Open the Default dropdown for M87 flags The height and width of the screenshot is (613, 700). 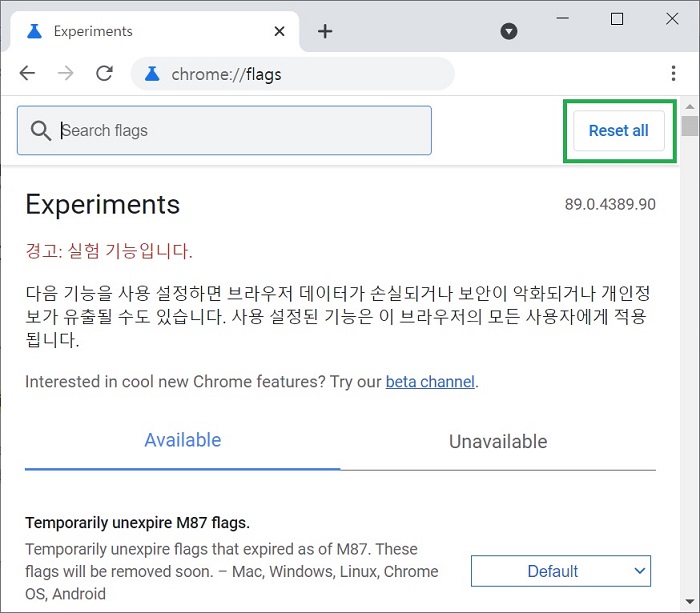(561, 571)
